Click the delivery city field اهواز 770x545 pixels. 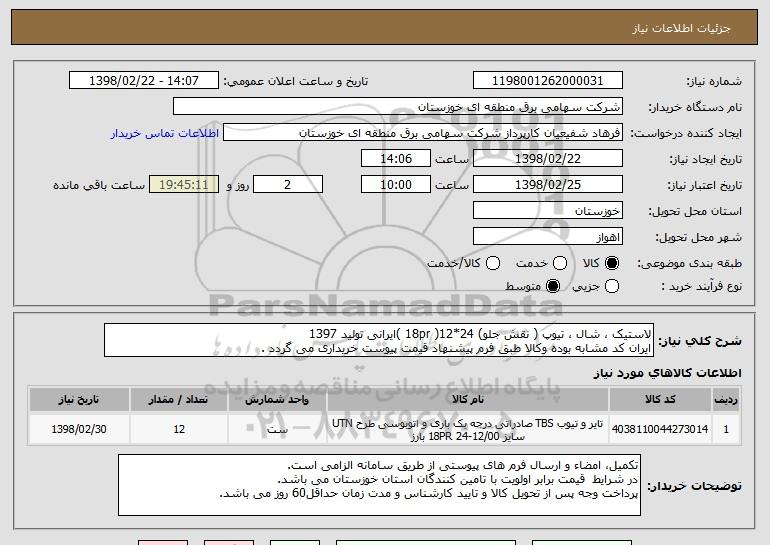point(548,237)
